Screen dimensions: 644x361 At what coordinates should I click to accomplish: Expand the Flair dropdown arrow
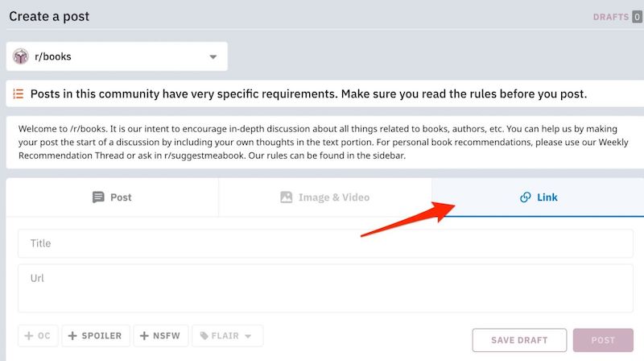[248, 336]
